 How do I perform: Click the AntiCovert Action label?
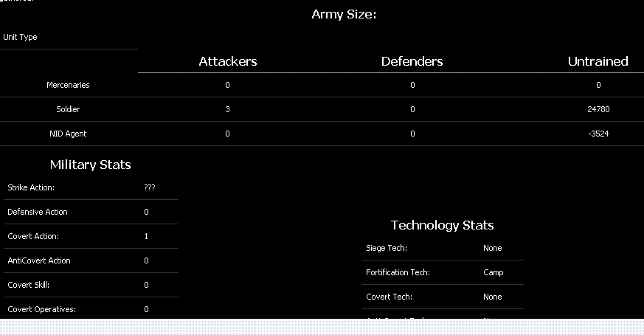39,260
